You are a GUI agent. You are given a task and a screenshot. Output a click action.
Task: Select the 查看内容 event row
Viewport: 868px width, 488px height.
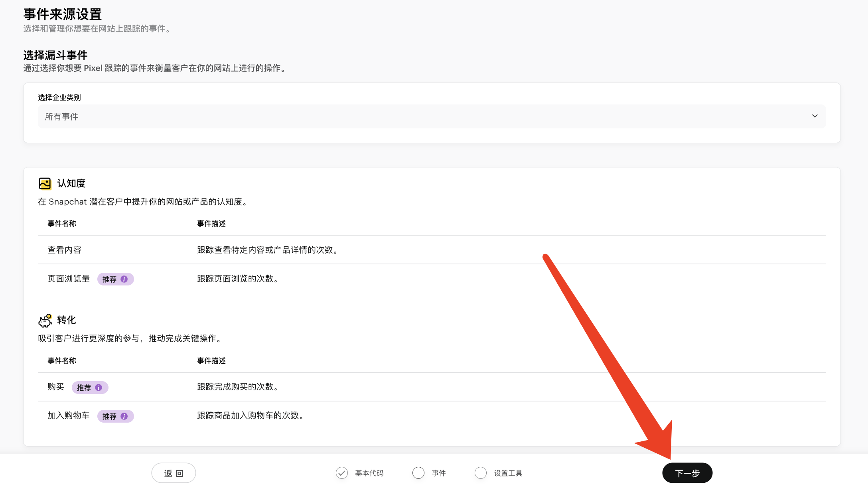[x=65, y=250]
